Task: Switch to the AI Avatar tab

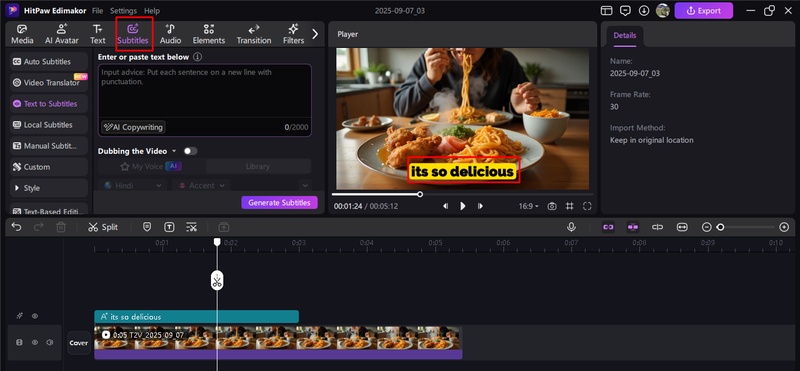Action: pos(62,34)
